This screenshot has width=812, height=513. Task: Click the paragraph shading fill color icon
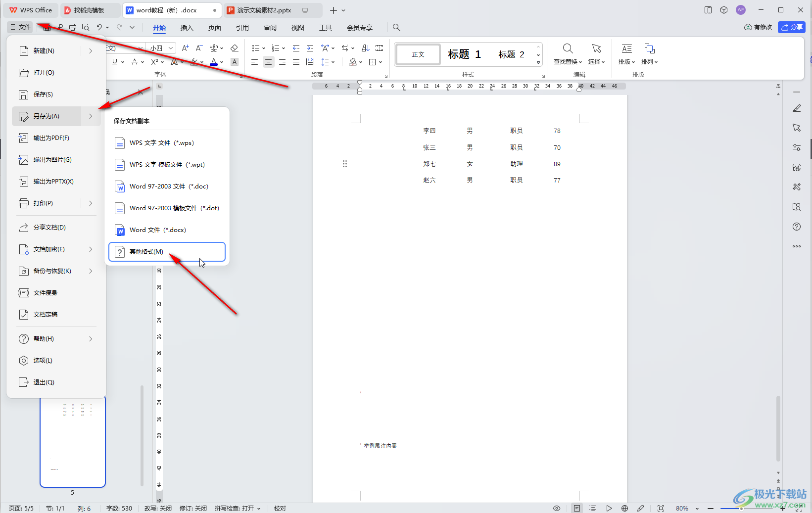click(x=352, y=62)
